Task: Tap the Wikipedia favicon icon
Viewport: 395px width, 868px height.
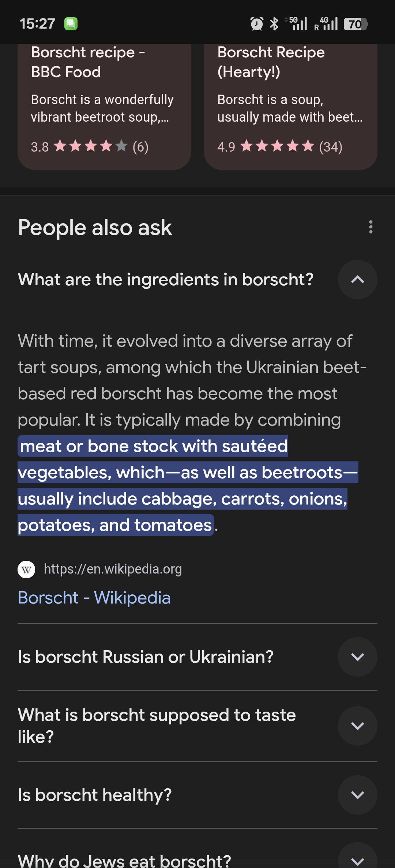Action: click(26, 570)
